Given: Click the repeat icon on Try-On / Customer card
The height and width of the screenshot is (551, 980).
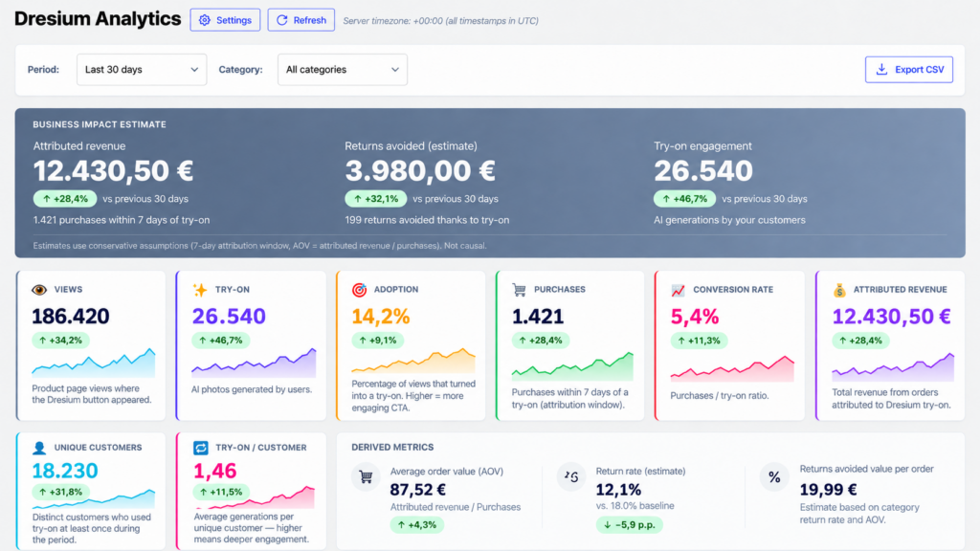Looking at the screenshot, I should point(201,448).
